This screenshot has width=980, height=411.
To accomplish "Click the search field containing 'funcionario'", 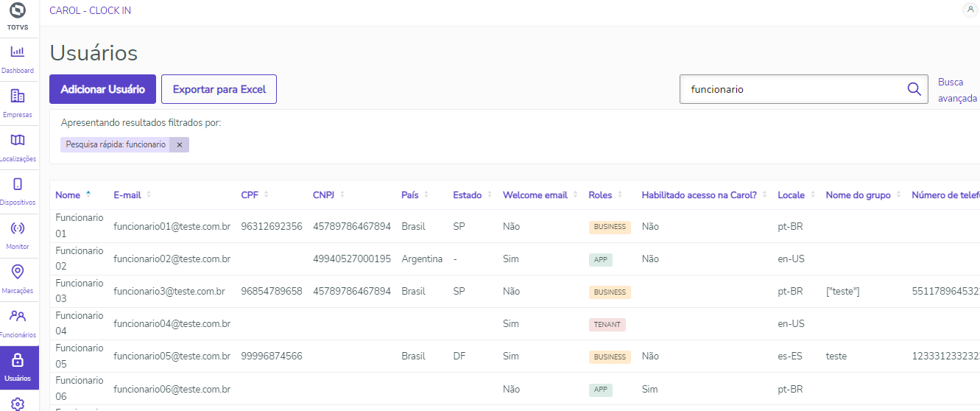I will point(788,89).
